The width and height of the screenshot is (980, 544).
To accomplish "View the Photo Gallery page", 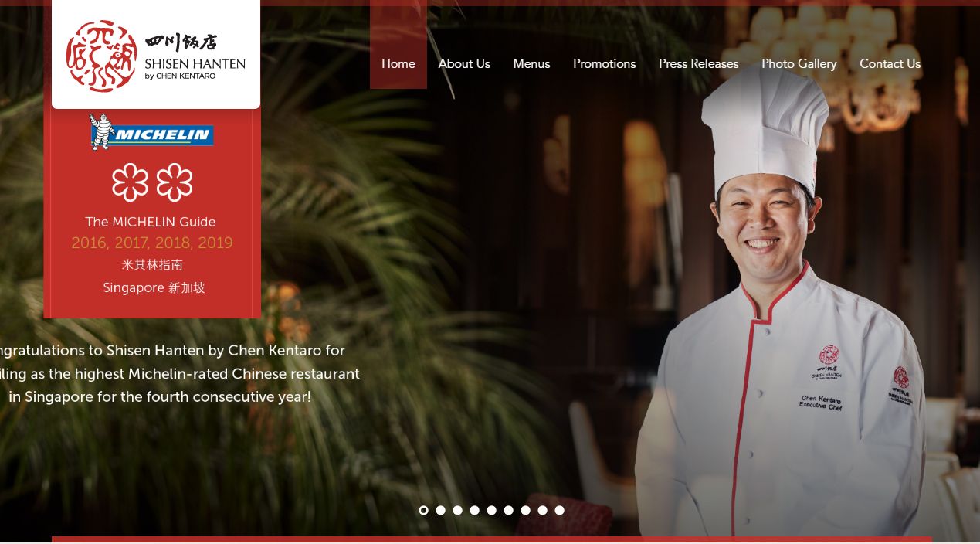I will (x=799, y=63).
